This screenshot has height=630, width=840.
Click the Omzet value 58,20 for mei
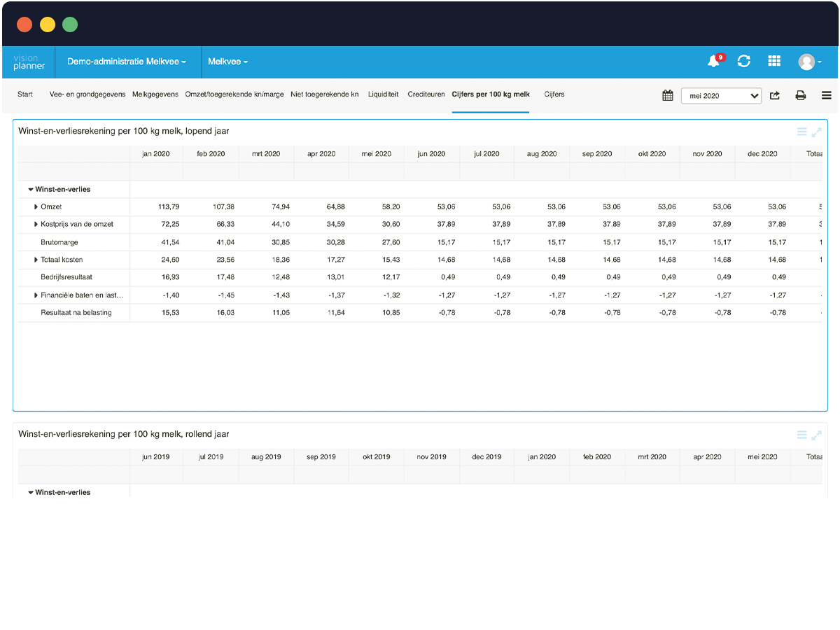[391, 206]
